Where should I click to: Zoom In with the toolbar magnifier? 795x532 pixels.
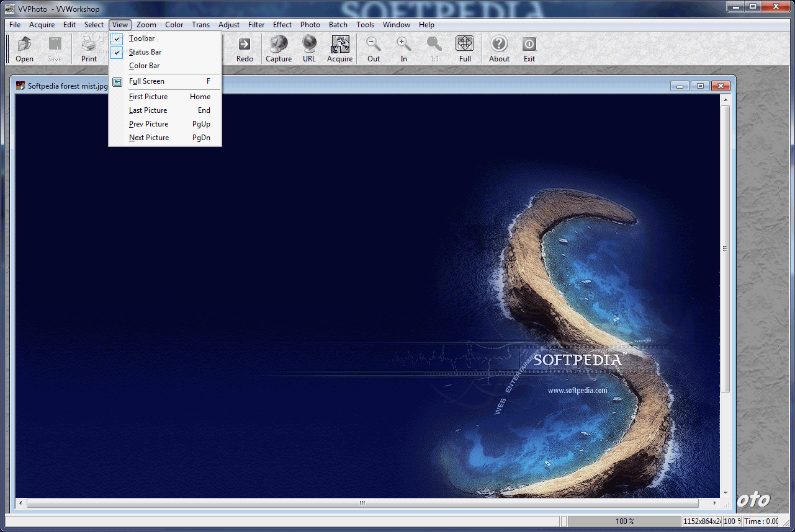click(x=404, y=49)
